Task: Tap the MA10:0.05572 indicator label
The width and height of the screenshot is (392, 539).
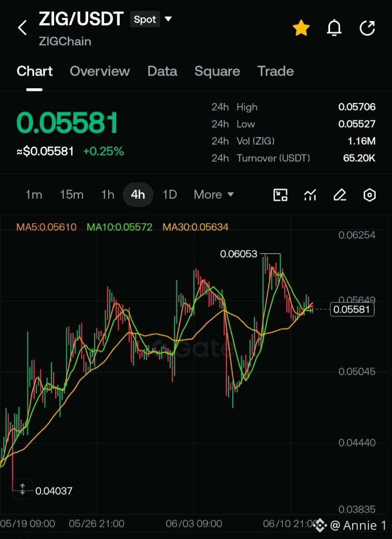Action: tap(119, 227)
